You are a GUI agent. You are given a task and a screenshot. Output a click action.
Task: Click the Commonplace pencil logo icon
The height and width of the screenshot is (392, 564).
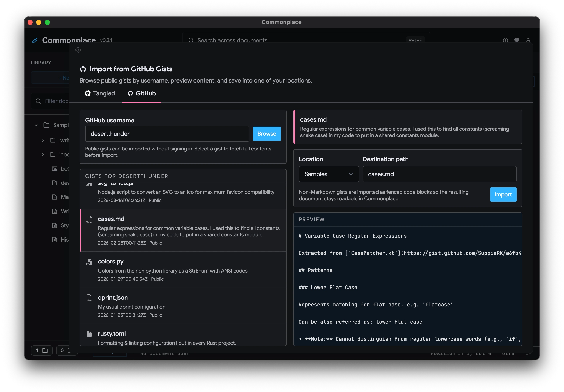pos(35,40)
